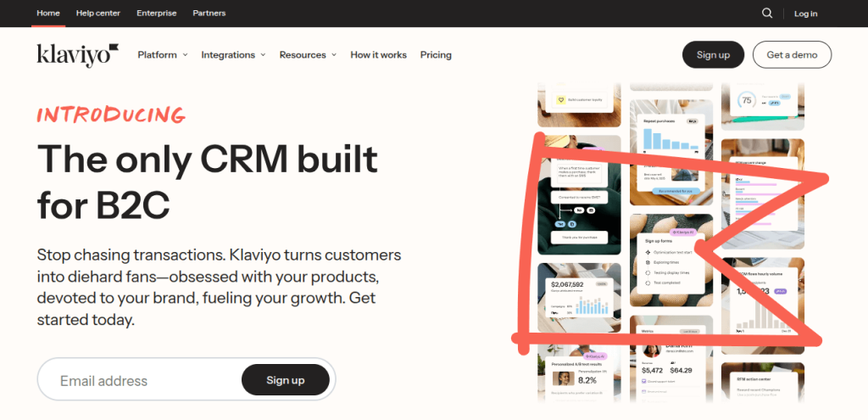Viewport: 868px width, 420px height.
Task: Open the Enterprise top bar link
Action: tap(157, 14)
